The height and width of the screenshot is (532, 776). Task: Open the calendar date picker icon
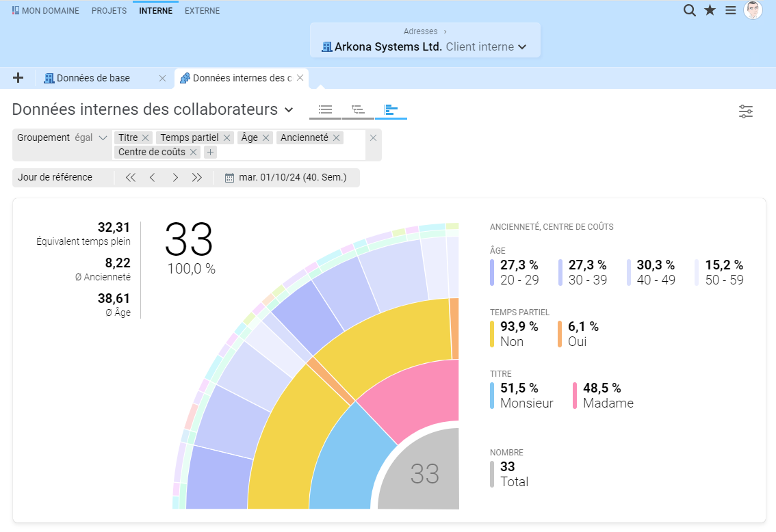(x=229, y=178)
